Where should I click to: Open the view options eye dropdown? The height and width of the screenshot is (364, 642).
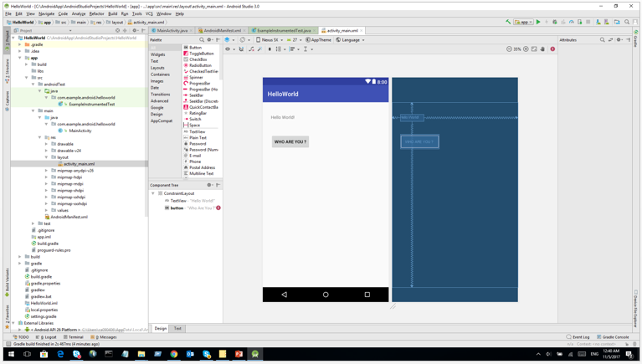[x=230, y=49]
